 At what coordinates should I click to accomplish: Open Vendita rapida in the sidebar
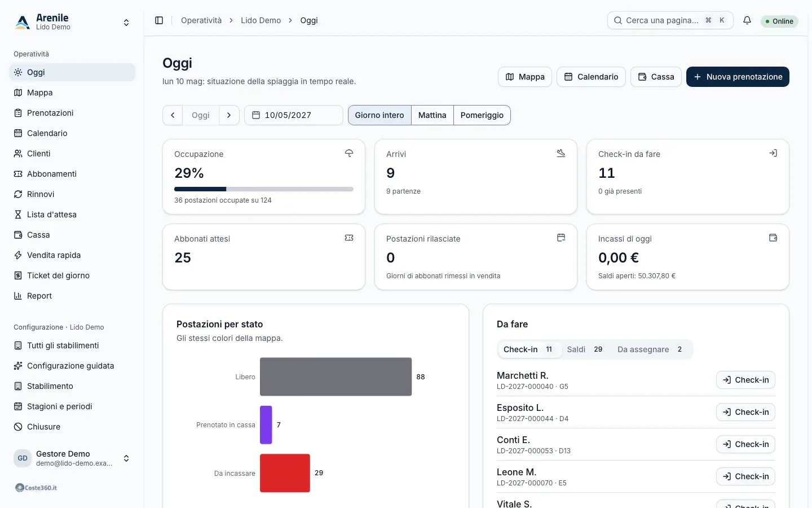point(72,255)
